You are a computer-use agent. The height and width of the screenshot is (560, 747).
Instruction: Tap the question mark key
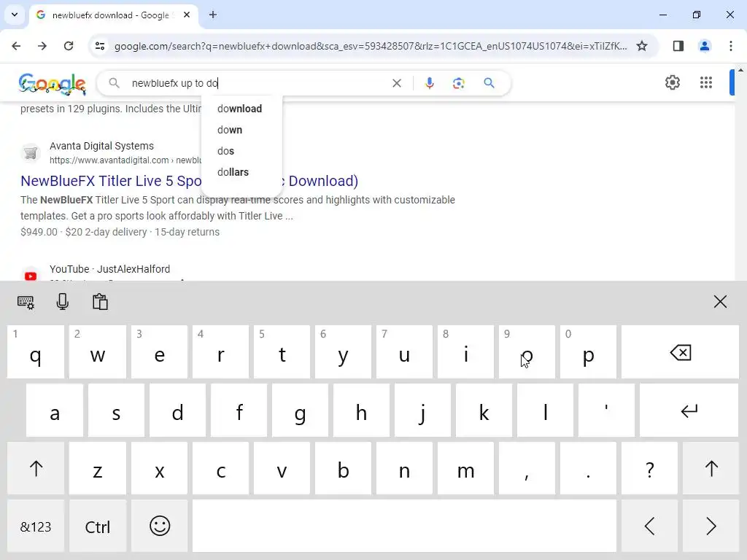coord(649,469)
